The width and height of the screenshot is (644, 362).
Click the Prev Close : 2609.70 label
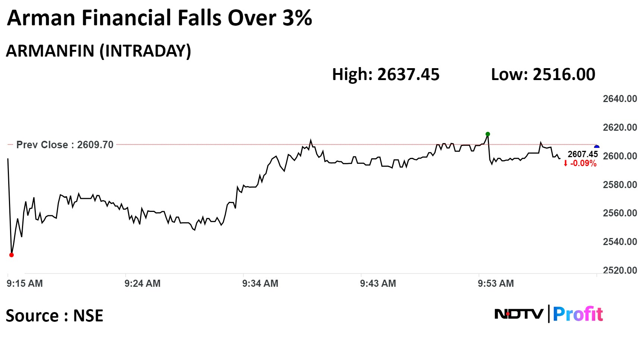65,145
